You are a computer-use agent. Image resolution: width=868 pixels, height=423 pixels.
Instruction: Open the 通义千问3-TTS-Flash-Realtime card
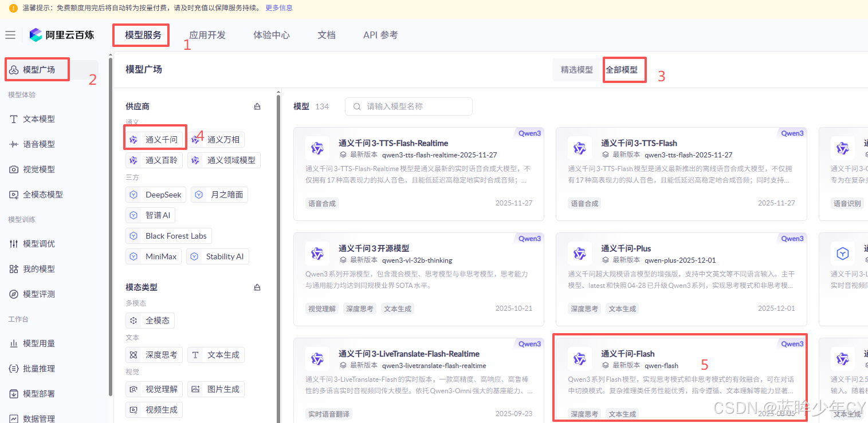419,174
